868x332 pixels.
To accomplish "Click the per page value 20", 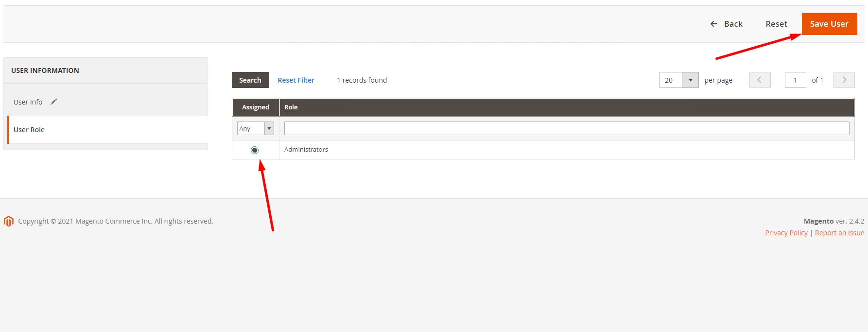I will coord(671,80).
